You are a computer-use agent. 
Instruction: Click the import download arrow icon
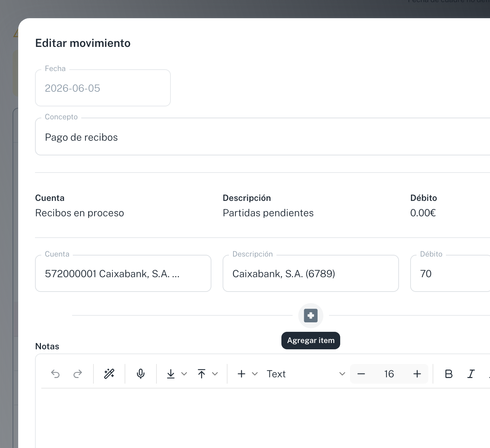click(171, 374)
